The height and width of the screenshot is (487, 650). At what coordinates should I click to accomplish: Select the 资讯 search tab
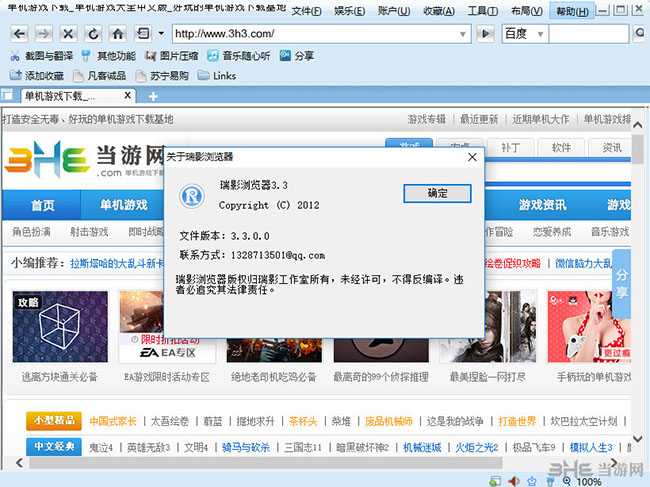(612, 148)
